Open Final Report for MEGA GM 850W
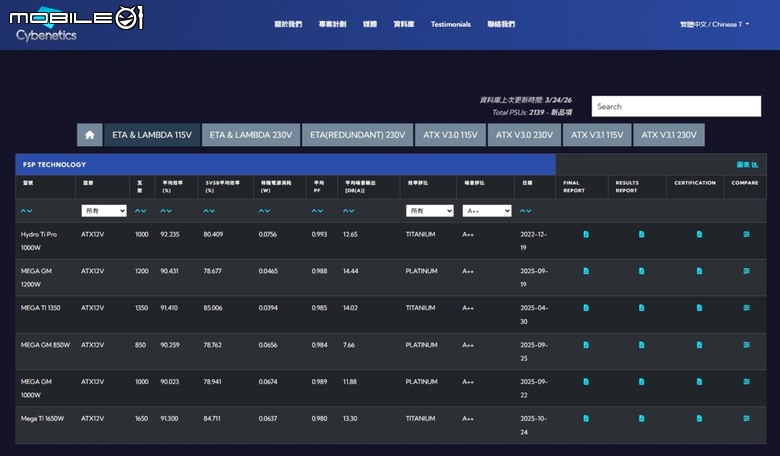The height and width of the screenshot is (456, 780). [x=586, y=345]
